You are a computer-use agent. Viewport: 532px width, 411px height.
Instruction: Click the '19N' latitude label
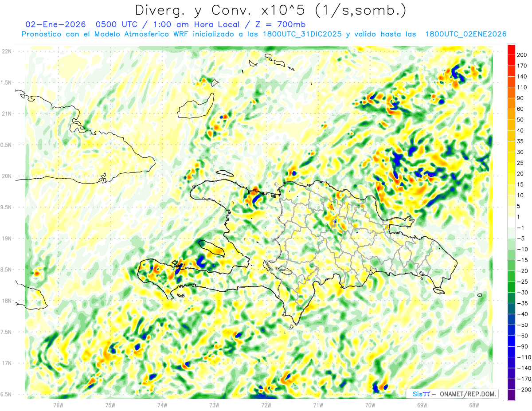7,239
